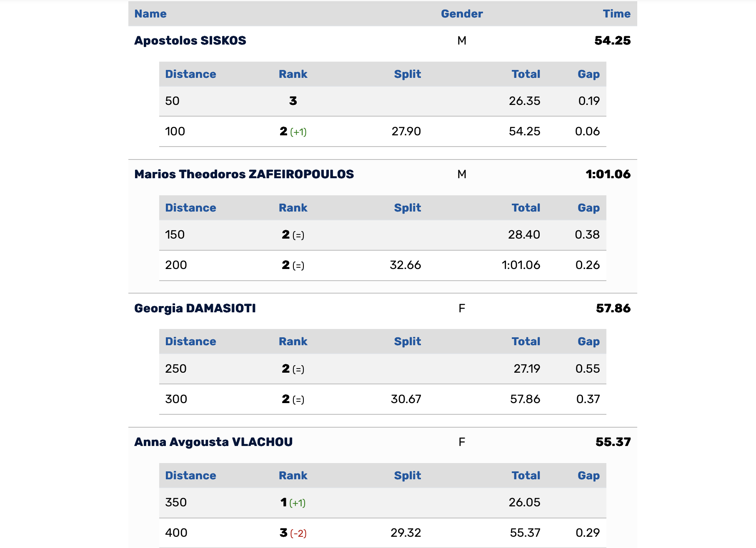Screen dimensions: 756x548
Task: Select Georgia DAMASIOTI swimmer name
Action: [x=195, y=308]
